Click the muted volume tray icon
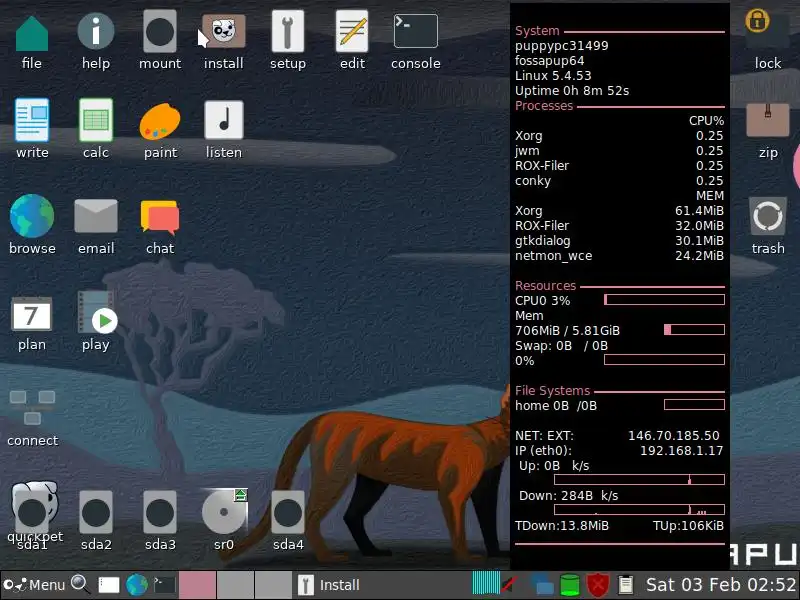The width and height of the screenshot is (800, 600). coord(510,585)
